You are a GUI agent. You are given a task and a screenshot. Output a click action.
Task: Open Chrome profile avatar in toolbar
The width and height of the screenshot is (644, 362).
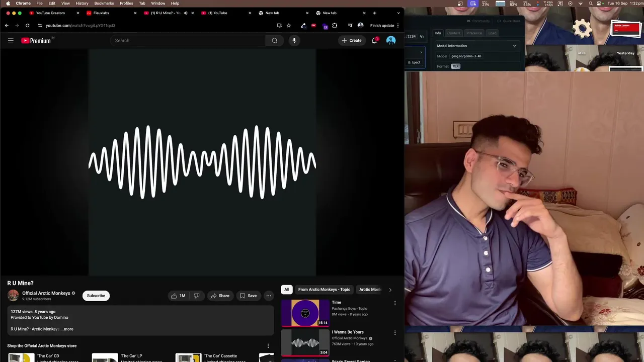tap(360, 25)
